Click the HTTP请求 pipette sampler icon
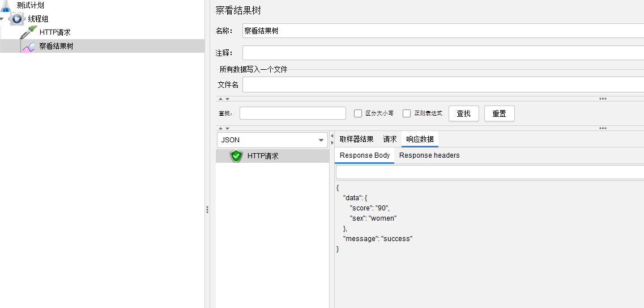This screenshot has height=308, width=644. point(28,32)
